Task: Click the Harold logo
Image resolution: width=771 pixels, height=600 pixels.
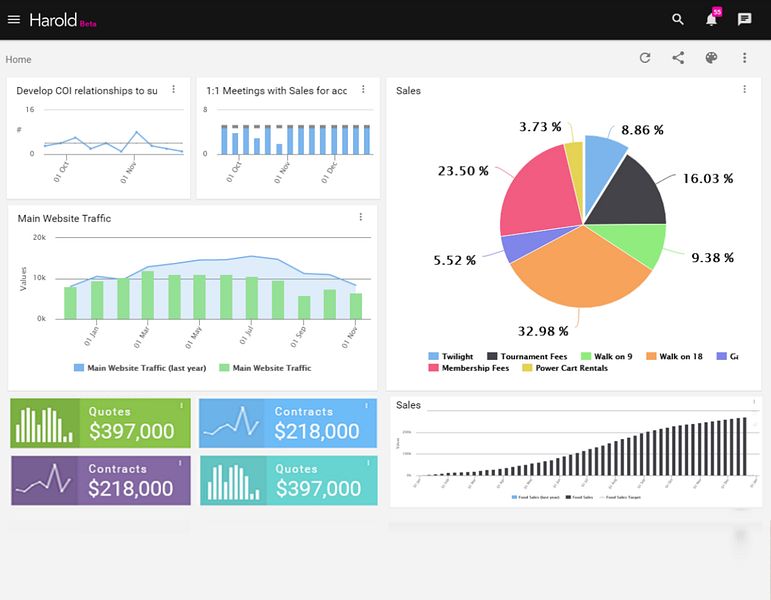Action: 53,20
